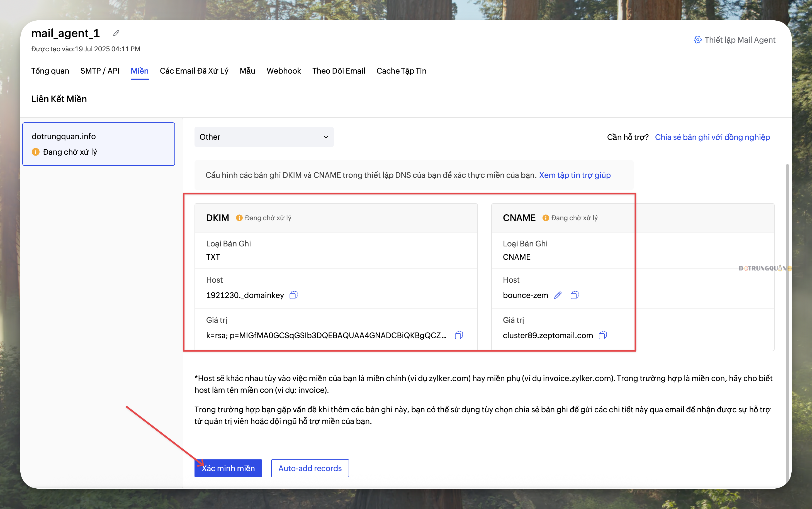
Task: Switch to the Mẫu tab
Action: 247,71
